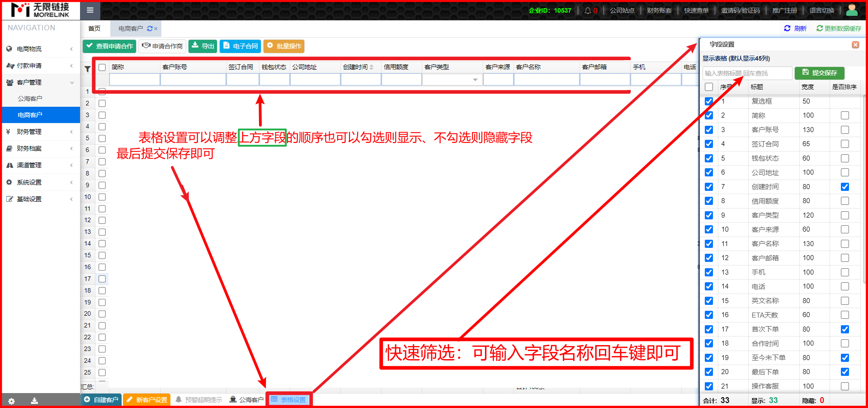This screenshot has height=408, width=868.
Task: Click the 渠道管理 road icon
Action: (9, 165)
